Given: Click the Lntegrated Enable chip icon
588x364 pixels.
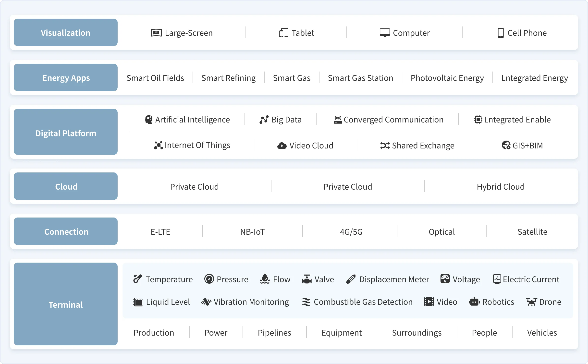Looking at the screenshot, I should pos(478,120).
